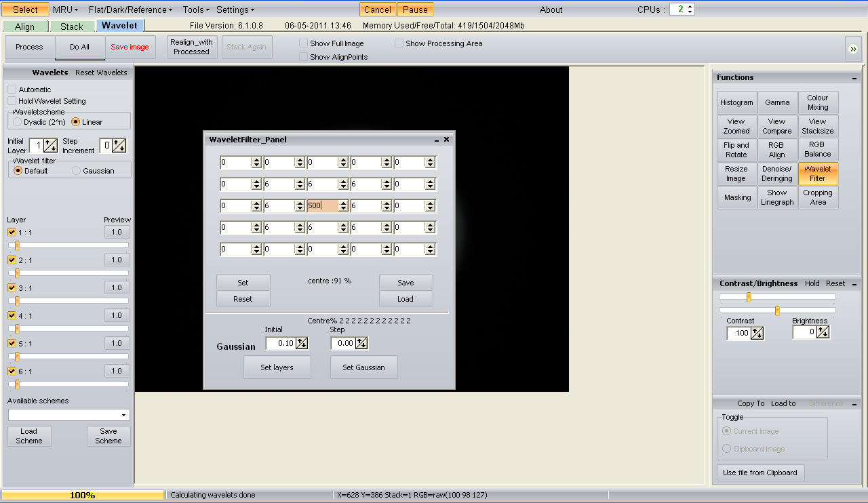Open the Flip and Rotate tool

[x=736, y=150]
